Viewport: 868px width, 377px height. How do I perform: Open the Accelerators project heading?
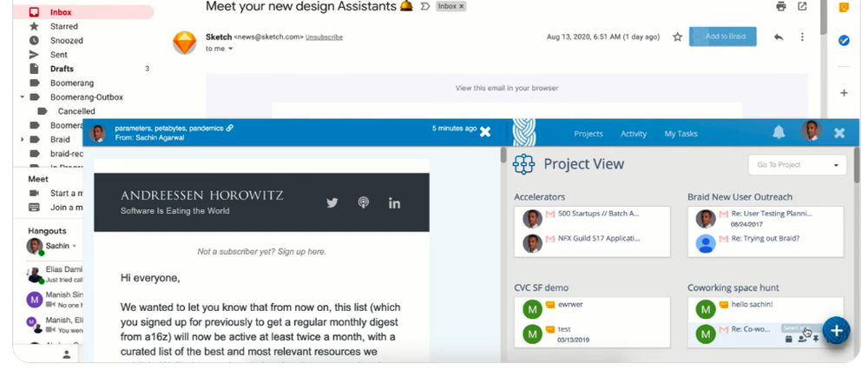pos(539,197)
